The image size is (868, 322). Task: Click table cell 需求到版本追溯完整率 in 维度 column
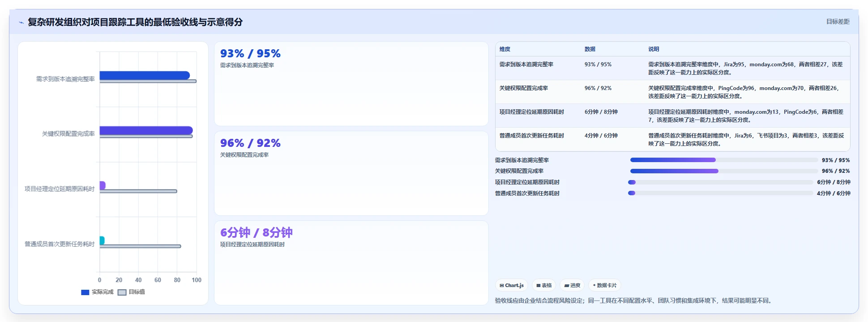(x=526, y=64)
